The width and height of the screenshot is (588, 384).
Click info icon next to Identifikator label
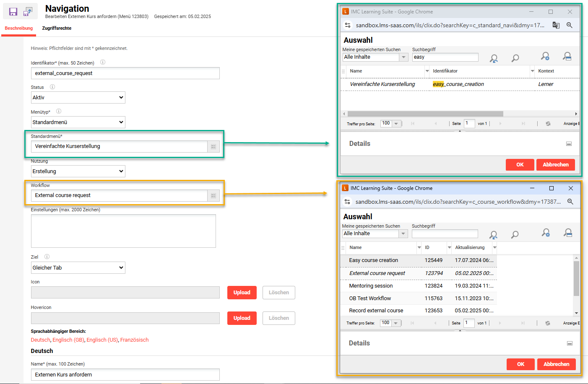[103, 62]
